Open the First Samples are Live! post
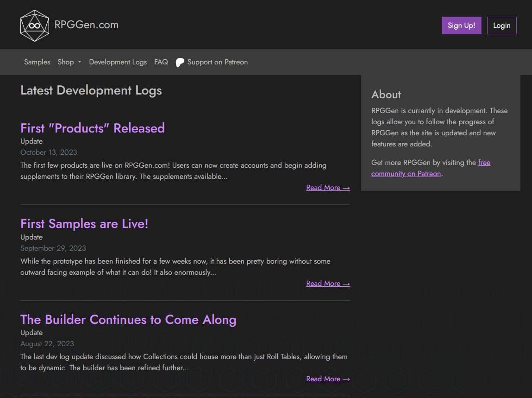The image size is (532, 398). [84, 224]
